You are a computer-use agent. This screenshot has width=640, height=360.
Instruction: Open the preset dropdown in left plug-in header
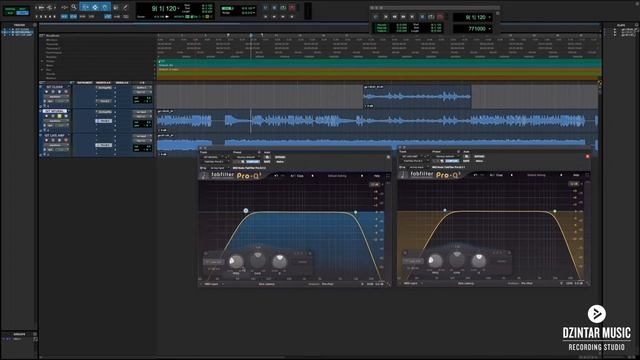pyautogui.click(x=247, y=157)
